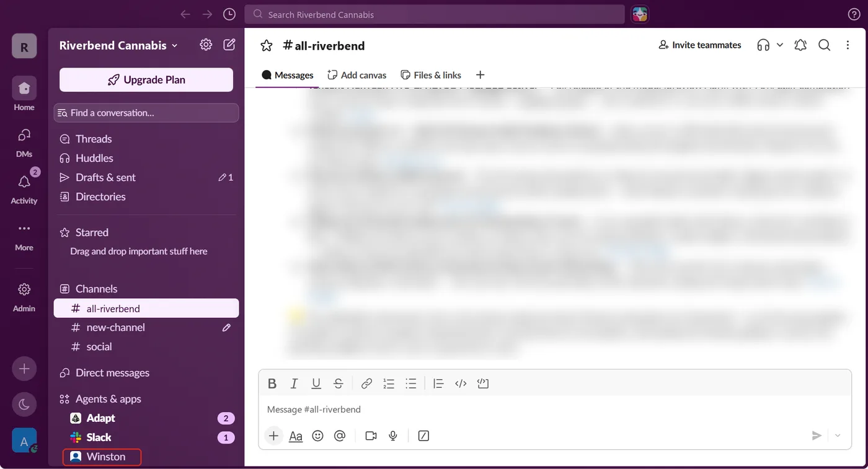
Task: Open workspace settings gear icon
Action: click(206, 45)
